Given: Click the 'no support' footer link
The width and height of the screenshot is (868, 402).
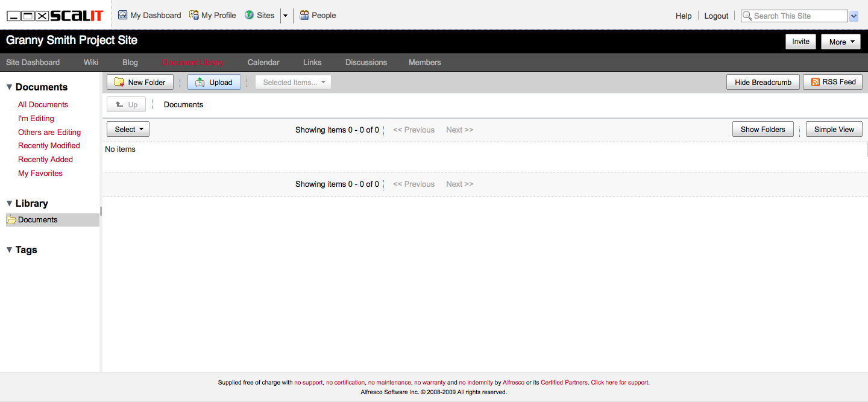Looking at the screenshot, I should pyautogui.click(x=308, y=382).
